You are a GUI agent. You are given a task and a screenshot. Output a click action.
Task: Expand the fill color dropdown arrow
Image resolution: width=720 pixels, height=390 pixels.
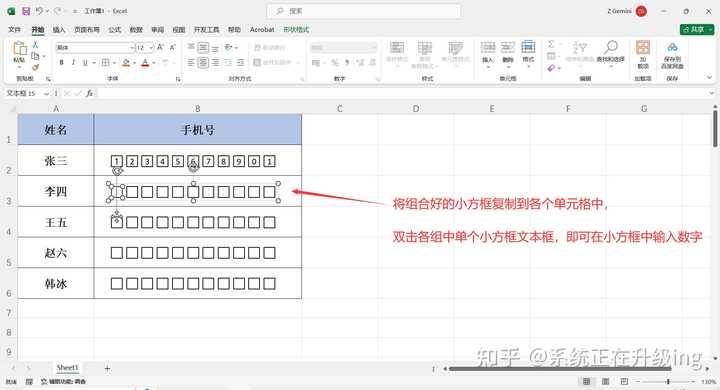click(x=135, y=63)
